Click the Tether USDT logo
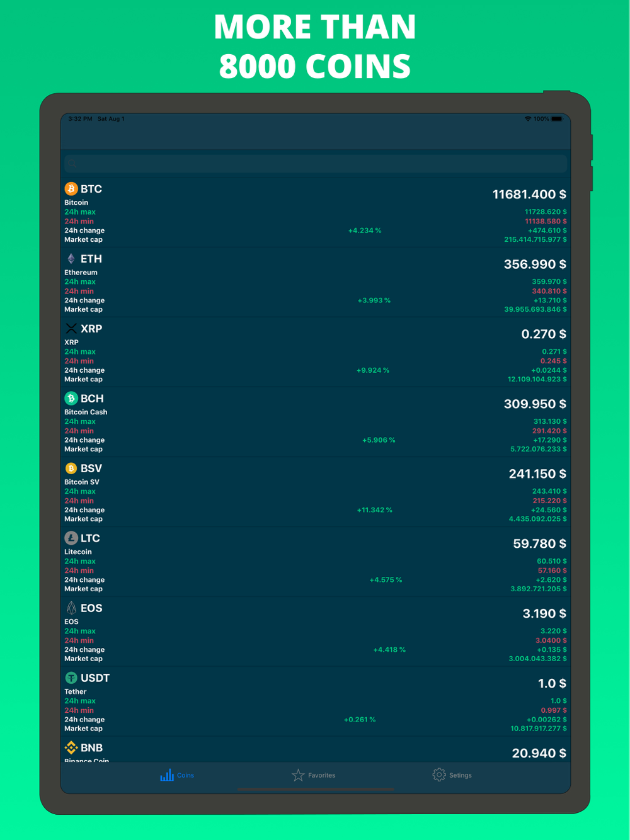This screenshot has height=840, width=630. tap(71, 678)
